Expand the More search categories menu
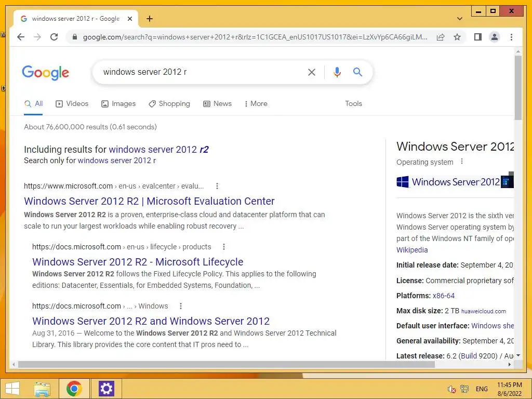Viewport: 532px width, 399px height. click(256, 104)
